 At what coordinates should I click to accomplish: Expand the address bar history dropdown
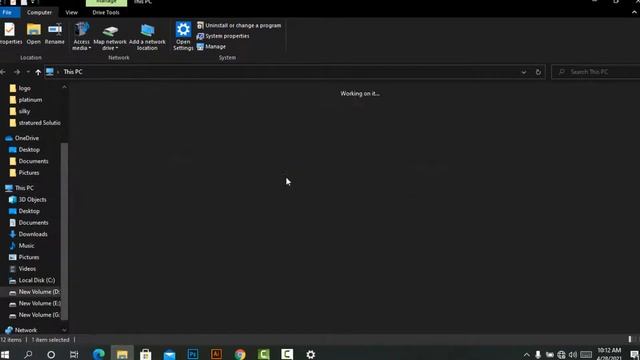(524, 72)
